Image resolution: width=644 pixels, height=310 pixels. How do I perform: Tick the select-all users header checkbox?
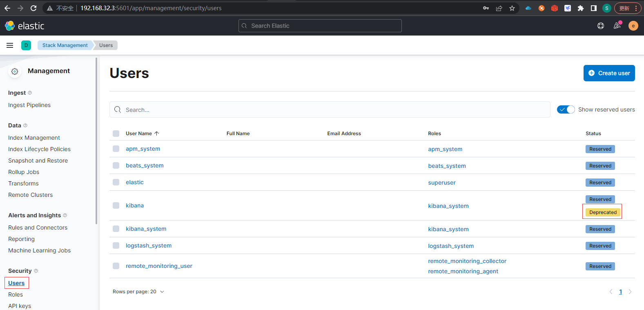point(116,134)
